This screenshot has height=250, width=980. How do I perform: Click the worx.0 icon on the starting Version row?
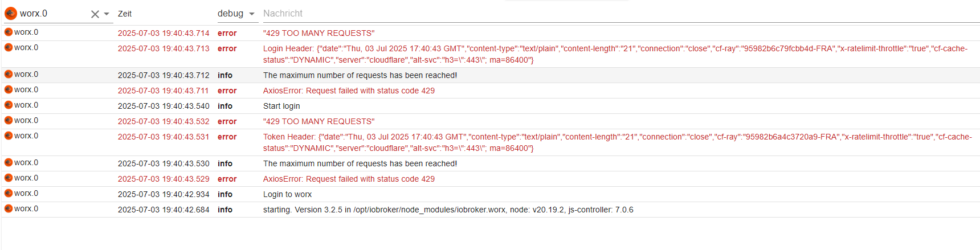[x=9, y=209]
